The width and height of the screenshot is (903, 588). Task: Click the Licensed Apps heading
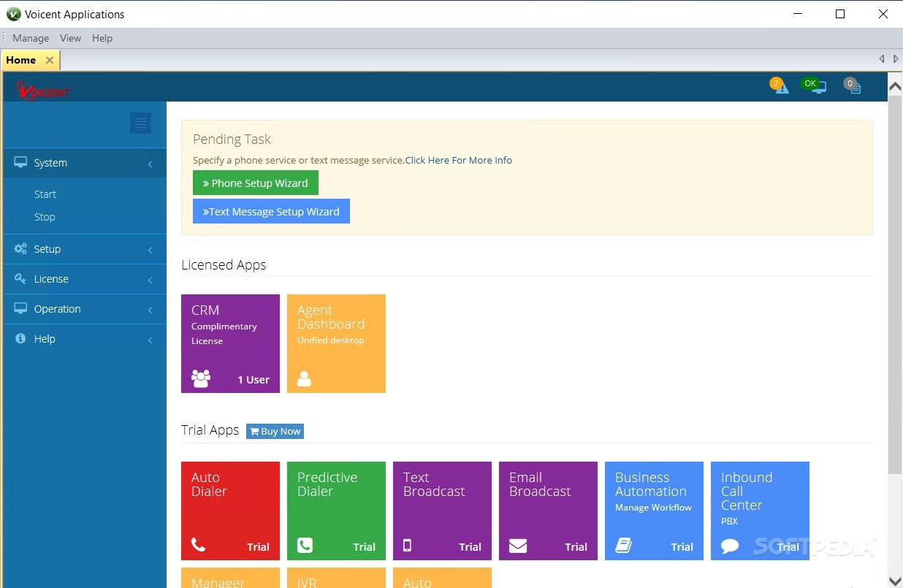pyautogui.click(x=224, y=264)
